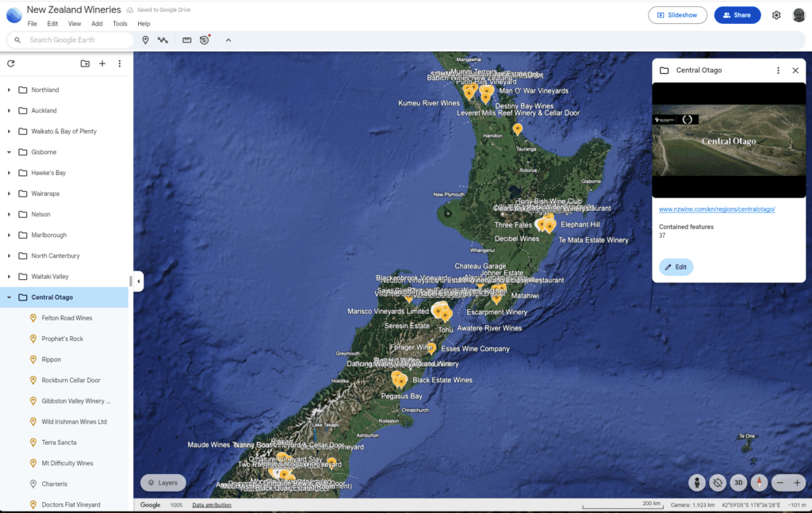Toggle the rotation lock icon
The image size is (812, 513).
718,483
